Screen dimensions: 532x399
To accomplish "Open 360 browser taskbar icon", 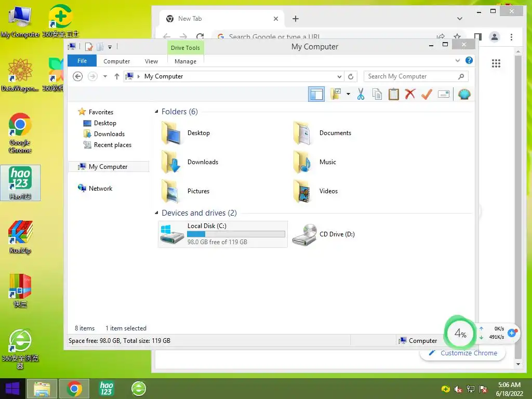I will [x=139, y=389].
